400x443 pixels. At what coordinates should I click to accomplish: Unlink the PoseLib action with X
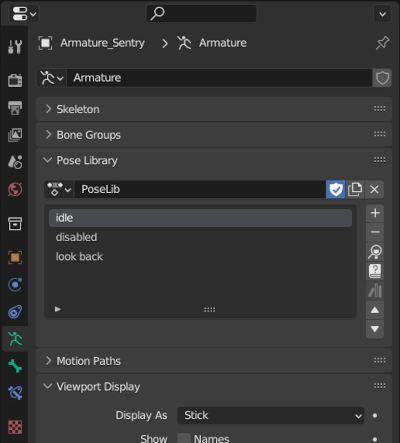click(374, 189)
